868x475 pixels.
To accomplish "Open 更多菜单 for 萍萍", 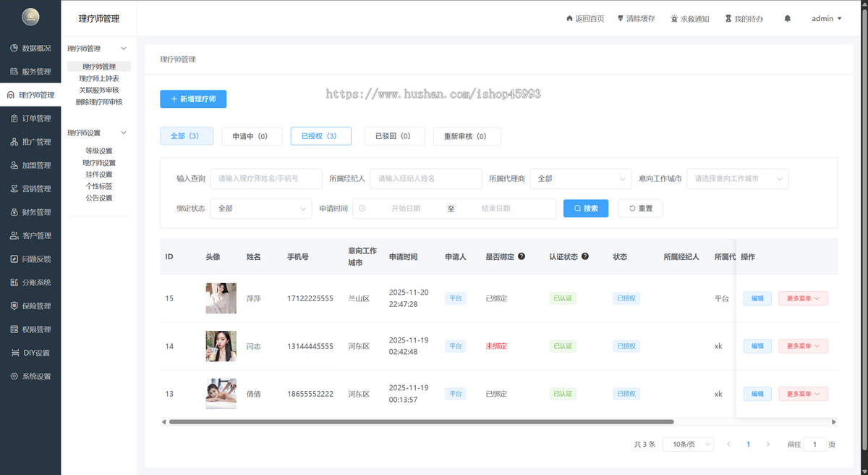I will click(x=803, y=298).
